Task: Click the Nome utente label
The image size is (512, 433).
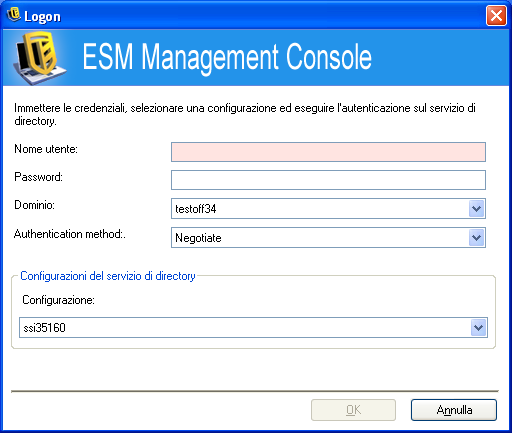Action: [46, 149]
